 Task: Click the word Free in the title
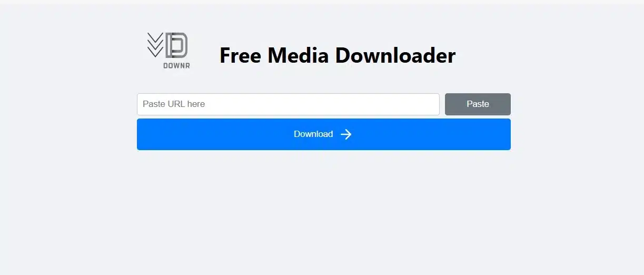240,55
